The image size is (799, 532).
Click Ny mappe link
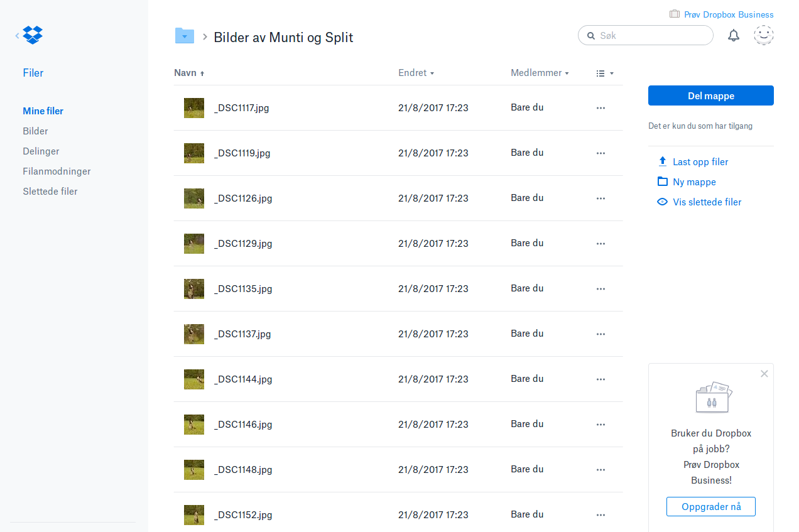(x=694, y=182)
